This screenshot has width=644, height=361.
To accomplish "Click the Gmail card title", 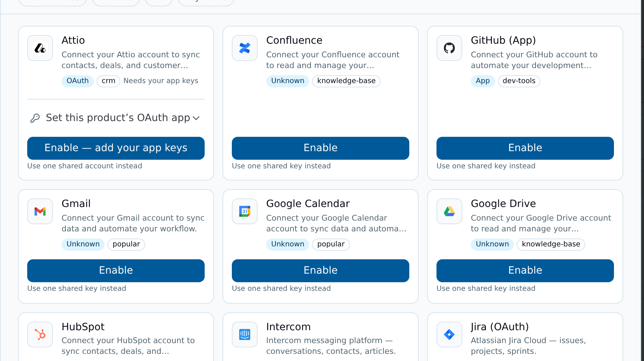I will coord(76,203).
